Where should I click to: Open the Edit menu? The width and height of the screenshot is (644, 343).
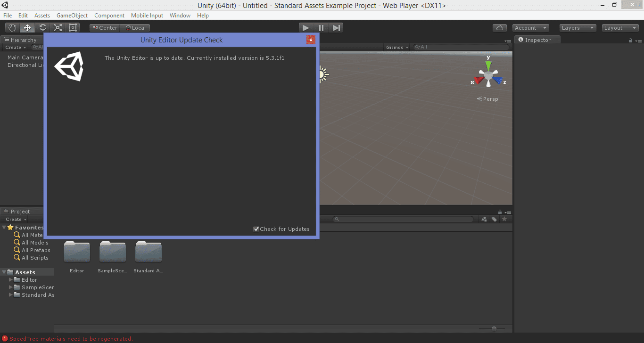pos(23,16)
